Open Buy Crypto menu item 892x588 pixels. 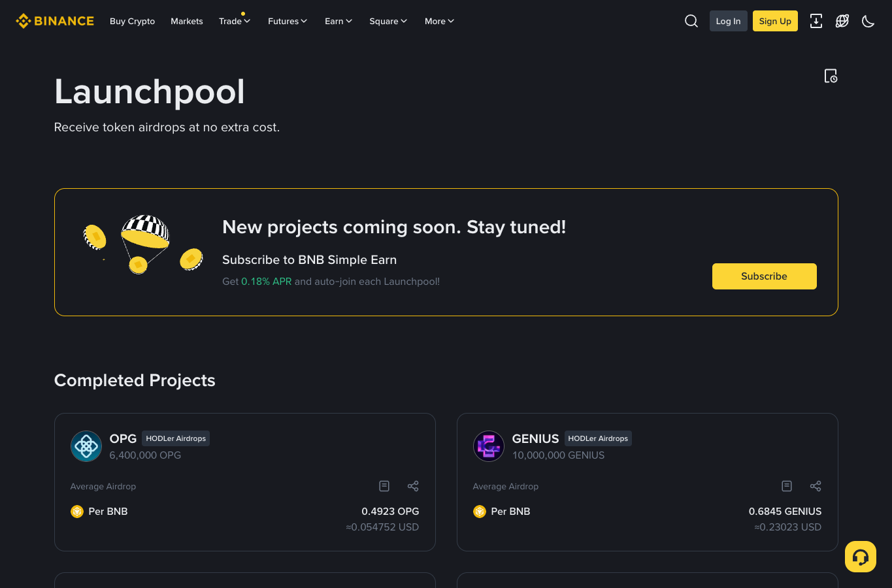coord(132,21)
